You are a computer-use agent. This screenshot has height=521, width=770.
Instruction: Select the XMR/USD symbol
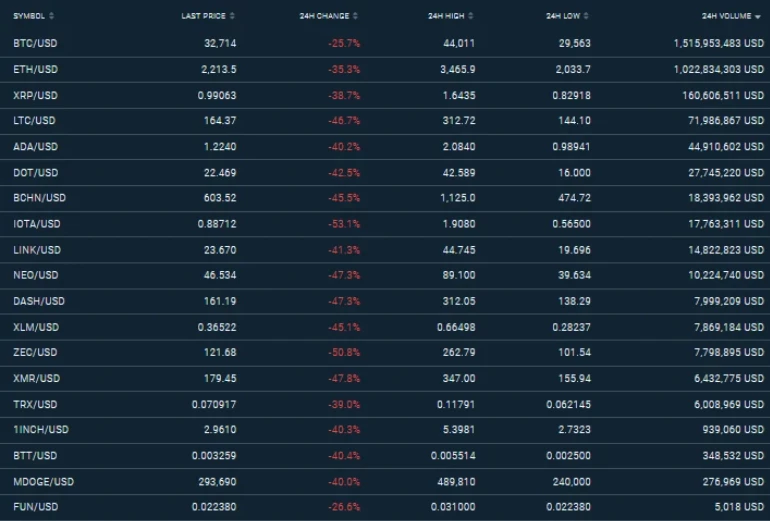(37, 378)
